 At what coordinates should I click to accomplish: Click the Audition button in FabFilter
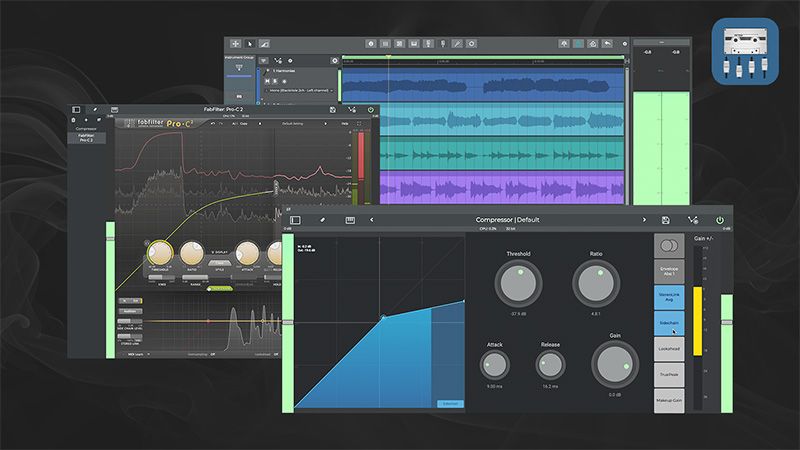[130, 311]
